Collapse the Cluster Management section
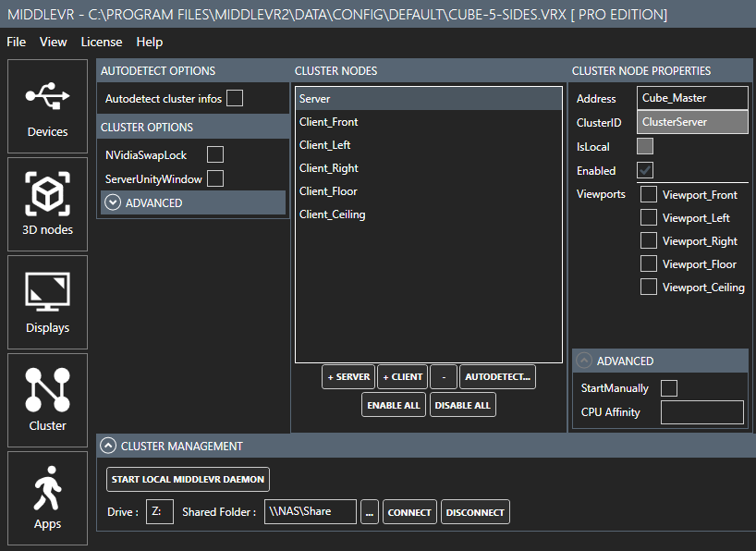This screenshot has width=756, height=551. pyautogui.click(x=109, y=446)
